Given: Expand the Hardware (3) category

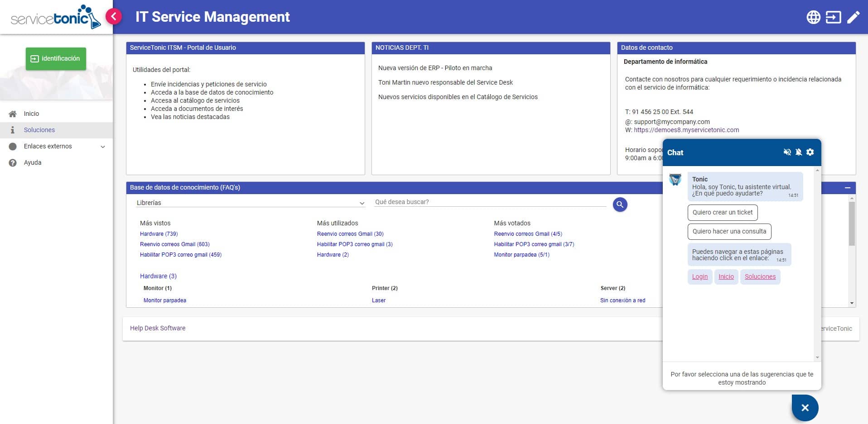Looking at the screenshot, I should click(x=158, y=276).
